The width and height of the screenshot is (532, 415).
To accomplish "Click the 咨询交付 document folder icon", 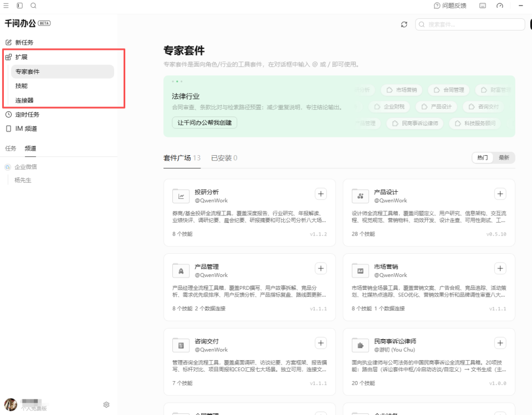I will coord(181,345).
